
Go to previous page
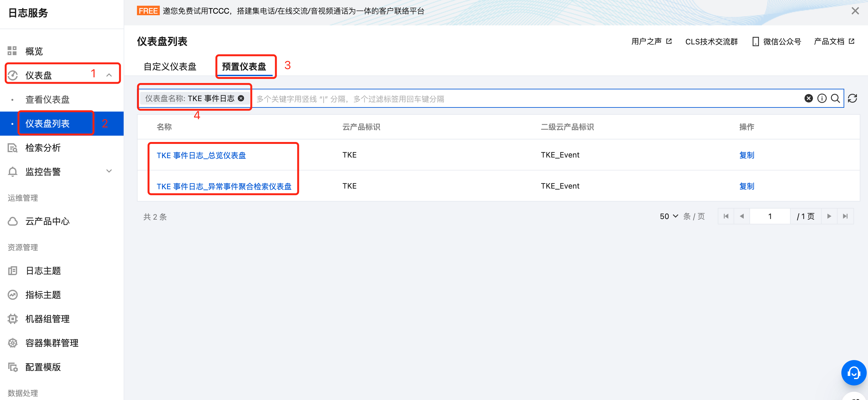click(742, 216)
